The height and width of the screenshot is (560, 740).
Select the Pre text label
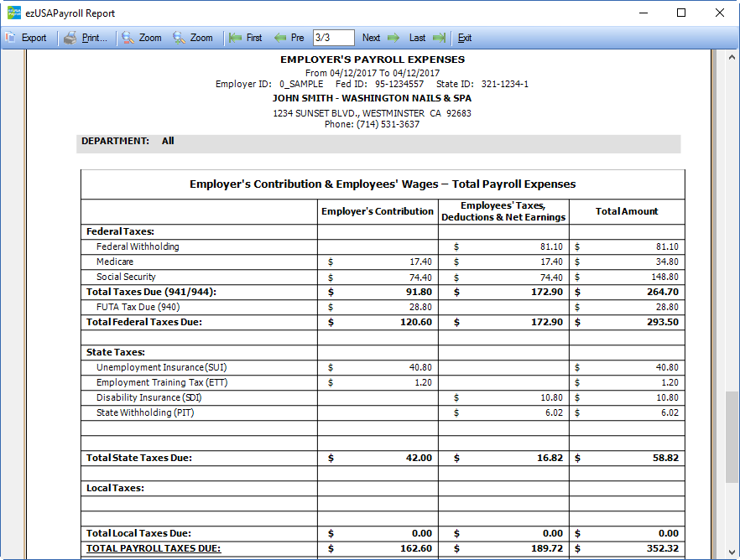coord(298,38)
